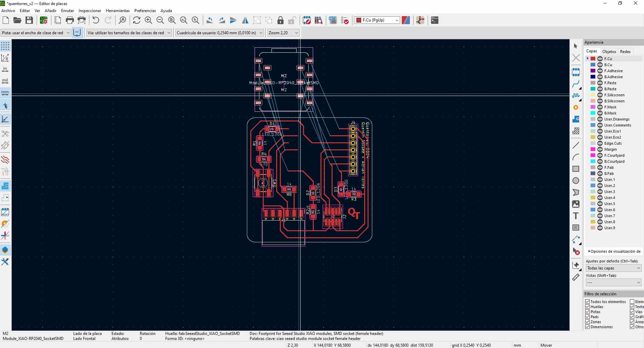Viewport: 644px width, 348px height.
Task: Expand Opciones de visualización de capas
Action: tap(614, 251)
